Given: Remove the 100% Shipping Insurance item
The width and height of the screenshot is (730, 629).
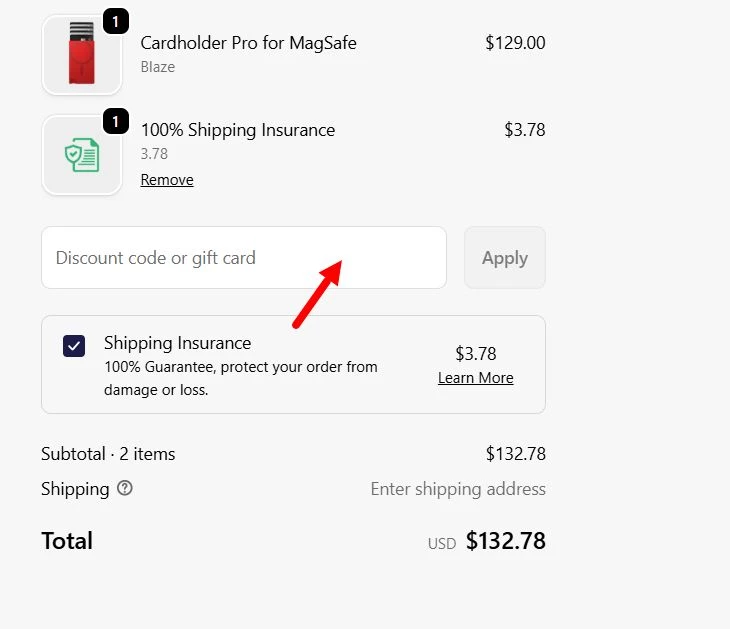Looking at the screenshot, I should tap(167, 180).
